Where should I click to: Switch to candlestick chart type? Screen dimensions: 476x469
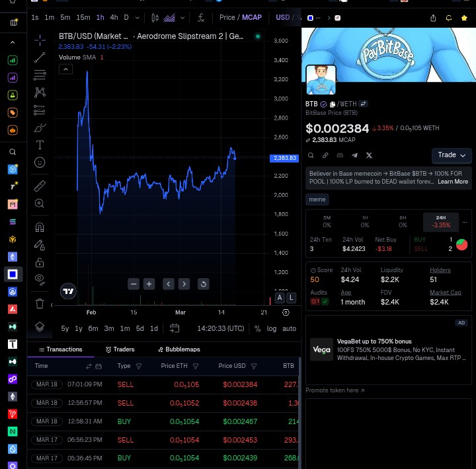click(155, 18)
